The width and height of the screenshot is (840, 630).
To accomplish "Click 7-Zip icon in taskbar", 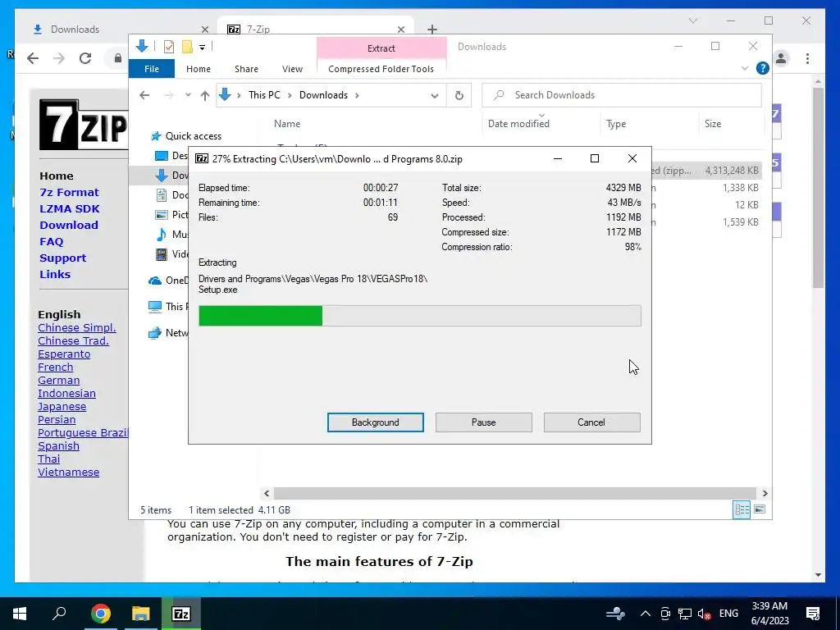I will (181, 614).
